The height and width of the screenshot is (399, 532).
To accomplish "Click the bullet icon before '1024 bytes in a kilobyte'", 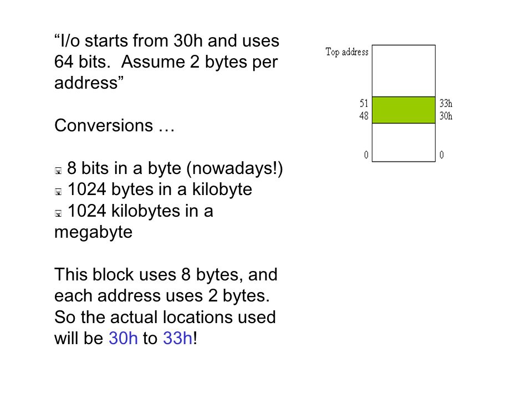I will click(x=58, y=192).
